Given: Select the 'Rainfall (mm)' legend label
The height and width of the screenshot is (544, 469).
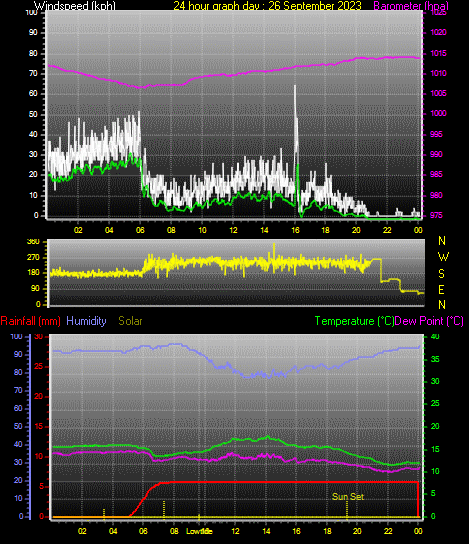Looking at the screenshot, I should (x=31, y=321).
